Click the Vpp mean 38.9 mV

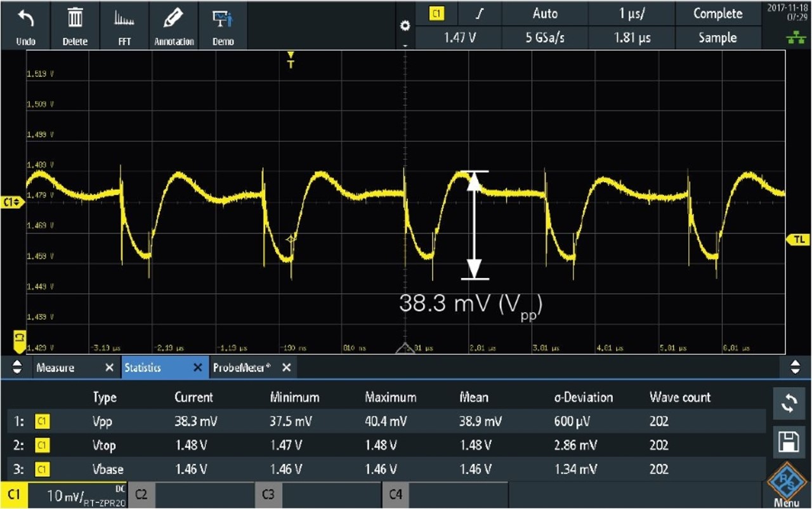(x=481, y=421)
